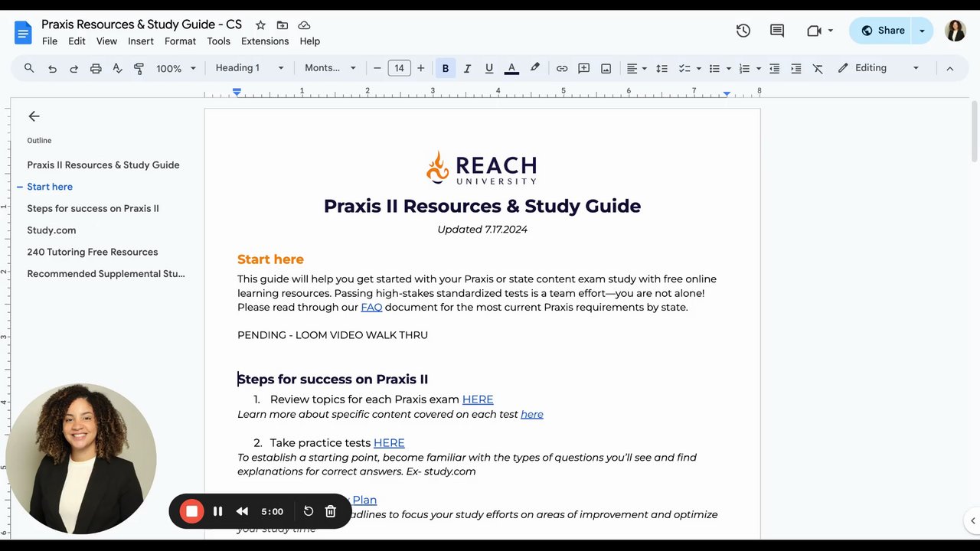Open the Extensions menu

coord(265,41)
